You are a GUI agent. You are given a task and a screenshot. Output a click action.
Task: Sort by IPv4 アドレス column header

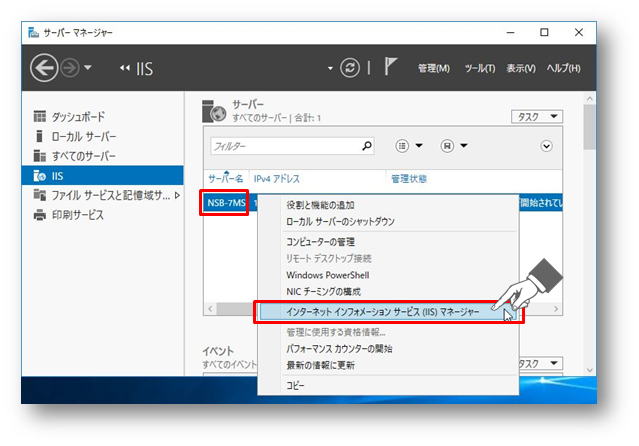(x=277, y=179)
